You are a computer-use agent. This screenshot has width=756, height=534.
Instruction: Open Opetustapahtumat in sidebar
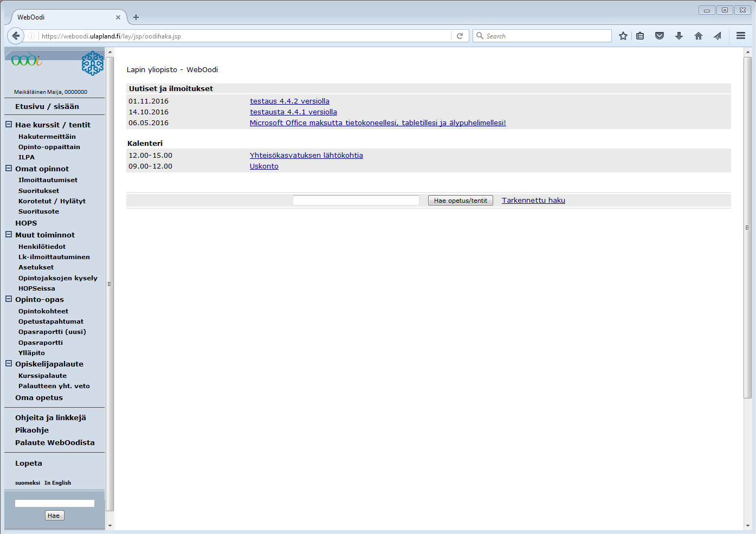[51, 321]
